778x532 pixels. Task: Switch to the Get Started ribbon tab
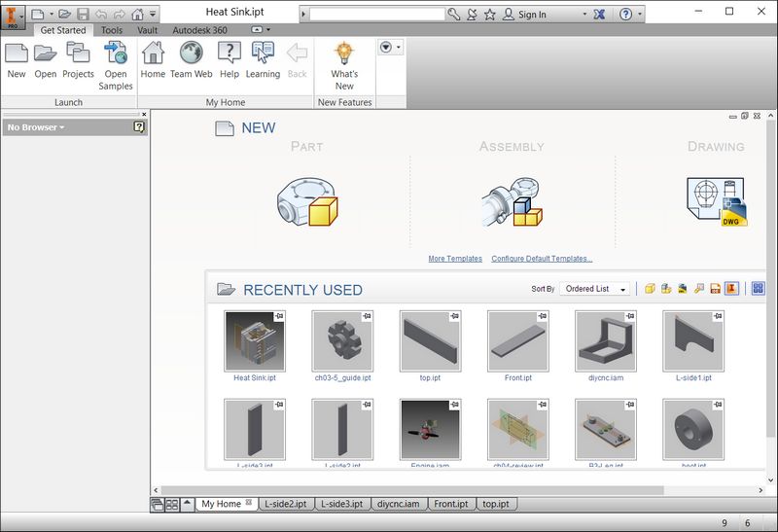pos(63,30)
